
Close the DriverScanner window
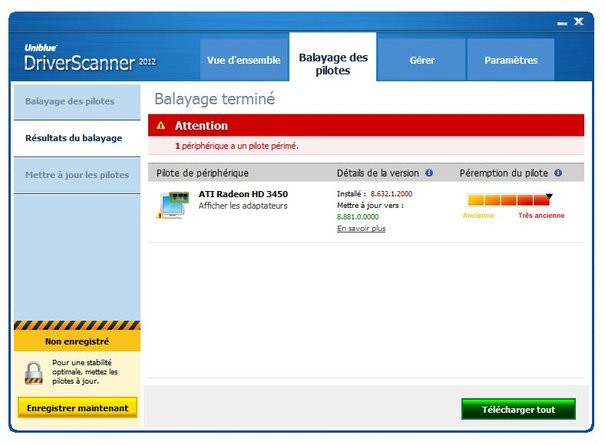pos(578,21)
